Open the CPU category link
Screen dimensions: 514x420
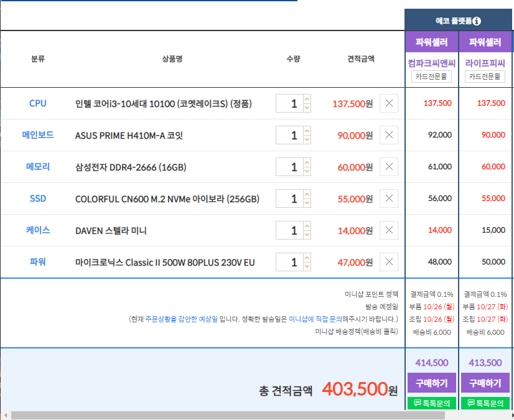(38, 103)
